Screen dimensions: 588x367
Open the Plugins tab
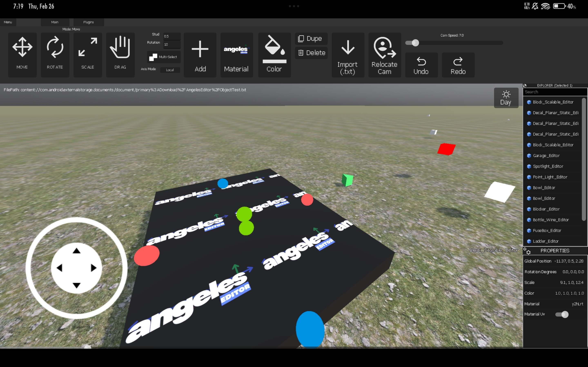point(88,22)
